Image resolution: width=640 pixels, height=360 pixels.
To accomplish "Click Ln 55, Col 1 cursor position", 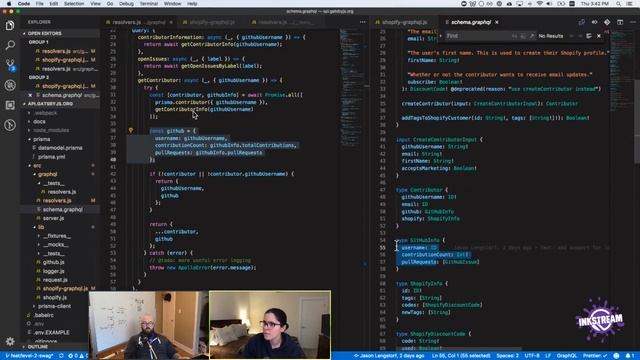I will click(x=461, y=356).
